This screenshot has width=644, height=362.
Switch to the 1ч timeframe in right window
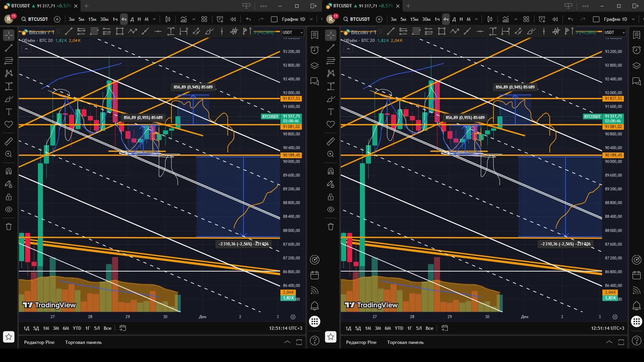tap(437, 19)
